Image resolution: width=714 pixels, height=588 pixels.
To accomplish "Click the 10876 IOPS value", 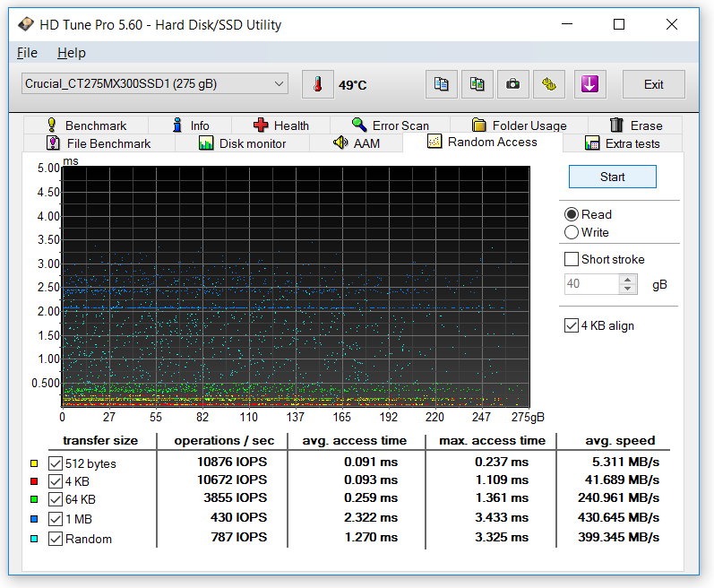I will pyautogui.click(x=232, y=462).
